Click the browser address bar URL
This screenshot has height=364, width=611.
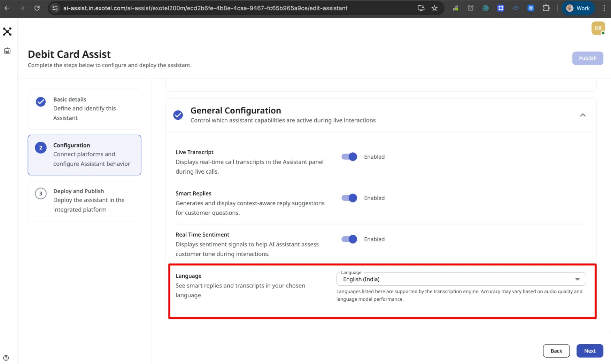pyautogui.click(x=205, y=8)
